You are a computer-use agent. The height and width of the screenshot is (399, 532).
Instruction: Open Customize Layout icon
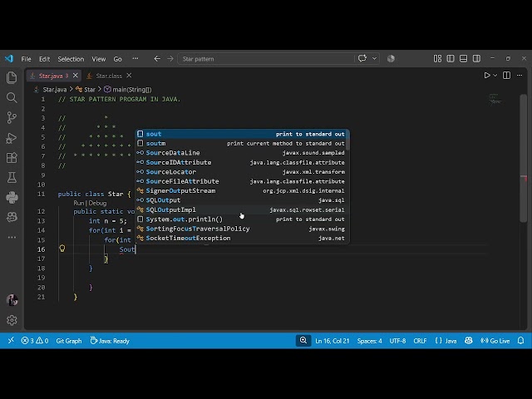[437, 59]
